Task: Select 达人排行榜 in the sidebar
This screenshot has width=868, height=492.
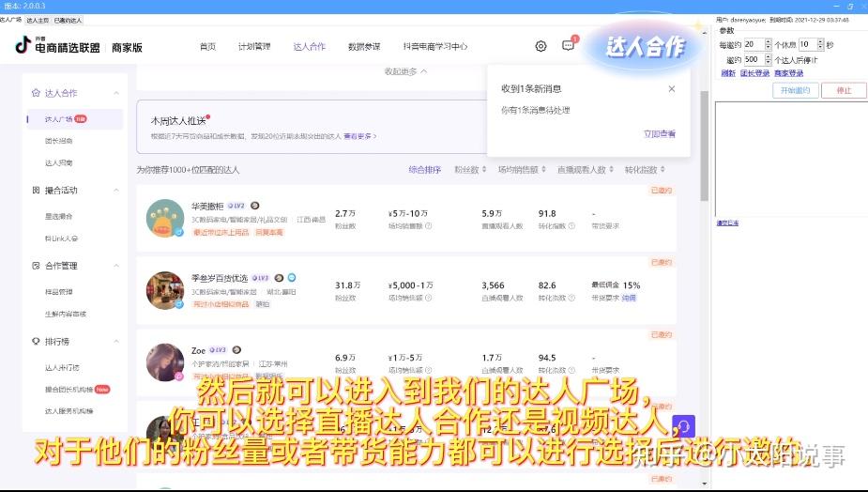Action: pyautogui.click(x=62, y=367)
